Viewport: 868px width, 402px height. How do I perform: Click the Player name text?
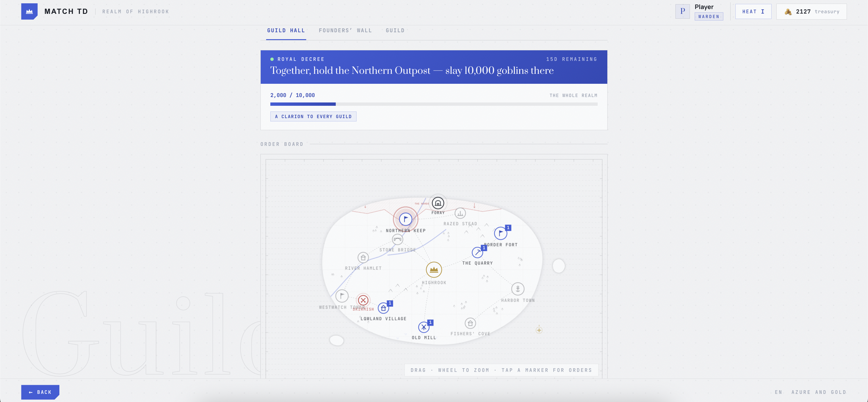[704, 7]
